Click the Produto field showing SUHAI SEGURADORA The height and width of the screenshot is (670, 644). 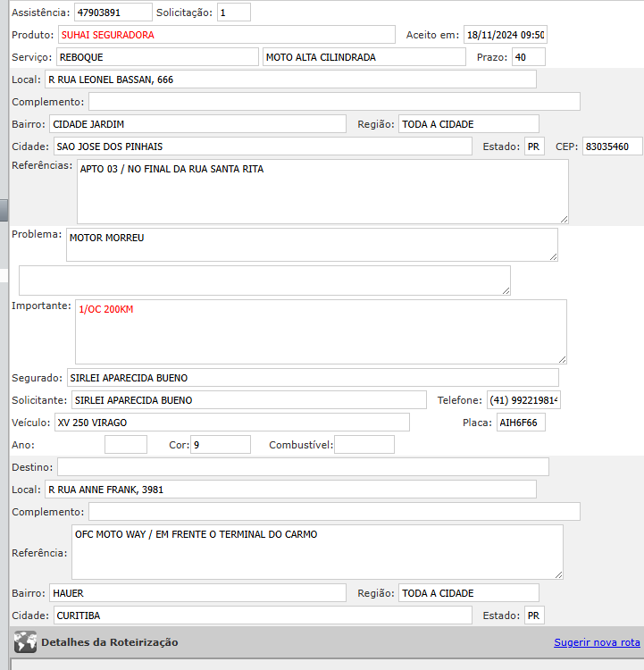point(227,35)
